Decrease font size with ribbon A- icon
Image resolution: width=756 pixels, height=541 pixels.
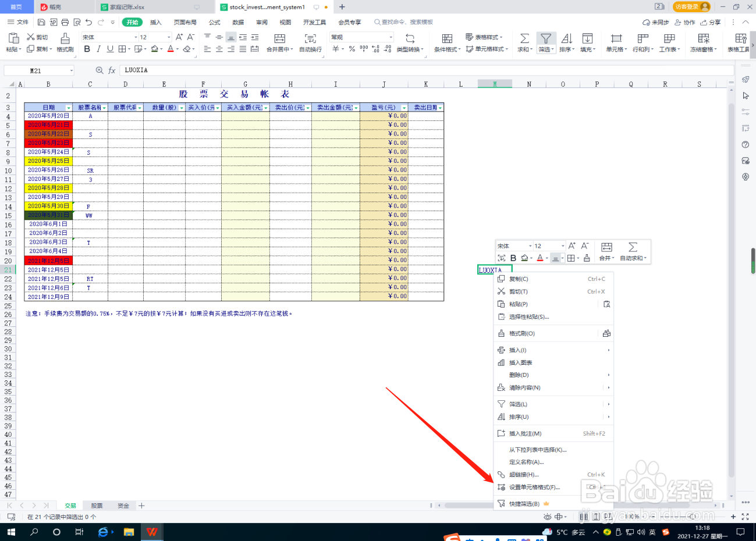click(190, 37)
